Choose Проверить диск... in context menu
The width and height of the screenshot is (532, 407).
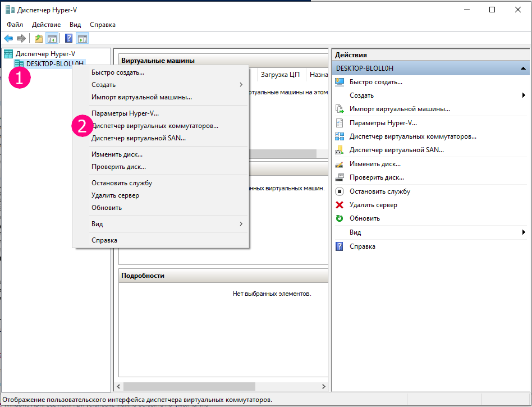pyautogui.click(x=161, y=167)
